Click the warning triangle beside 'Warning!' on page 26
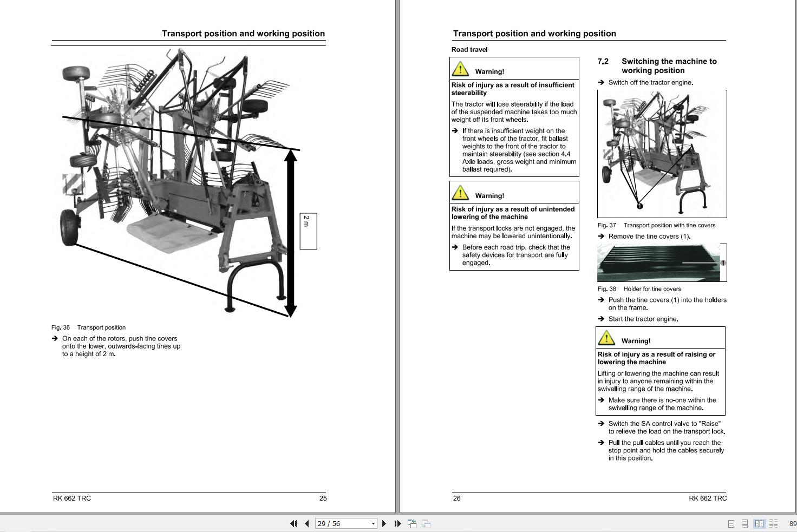Viewport: 797px width, 532px height. [x=460, y=68]
